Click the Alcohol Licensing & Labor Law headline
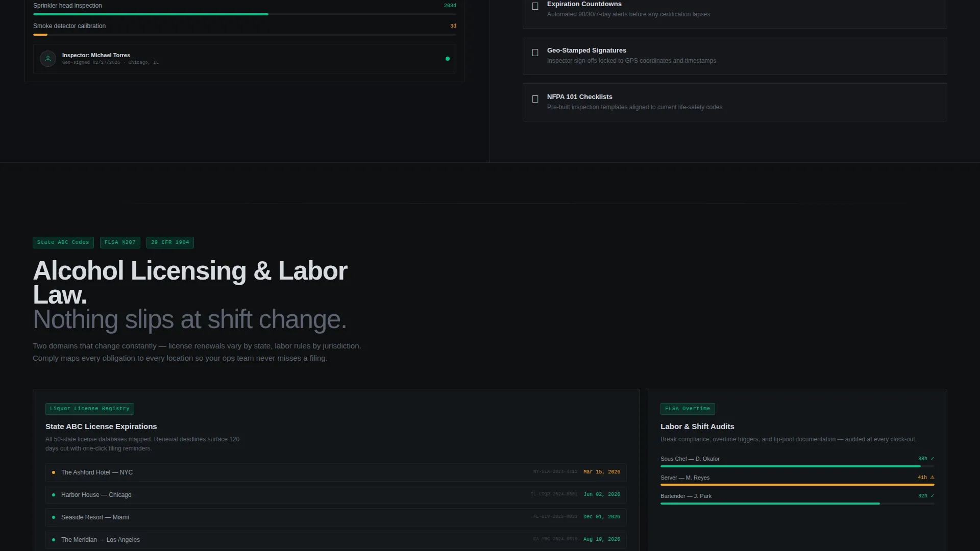Viewport: 980px width, 551px height. click(190, 283)
